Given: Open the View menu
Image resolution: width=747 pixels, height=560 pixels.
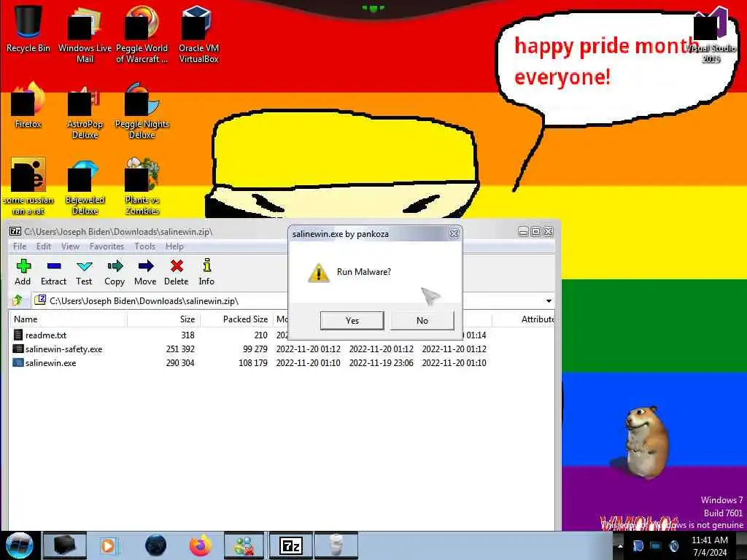Looking at the screenshot, I should click(70, 246).
